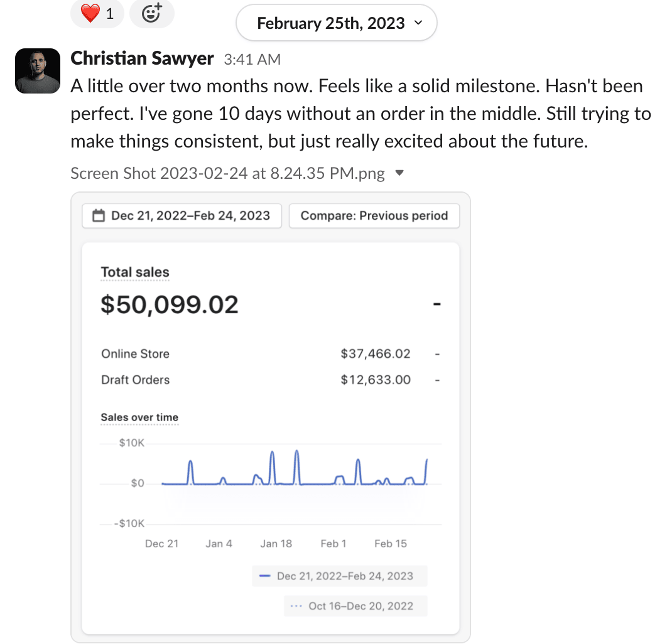Click Dec 21, 2022–Feb 24, 2023 date button
This screenshot has height=644, width=667.
click(182, 216)
